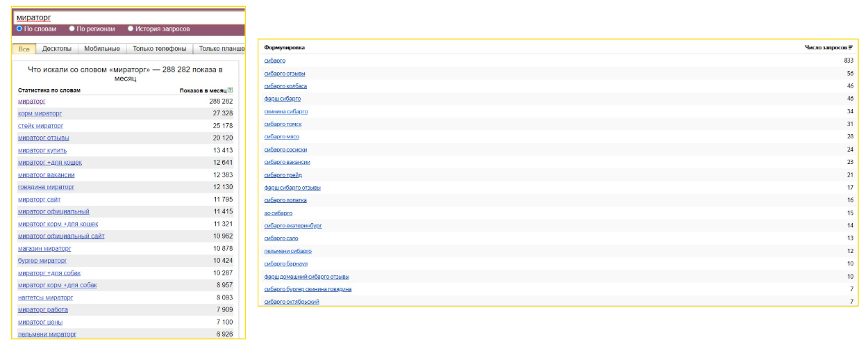Open the «говядина мираторг» link

point(46,187)
